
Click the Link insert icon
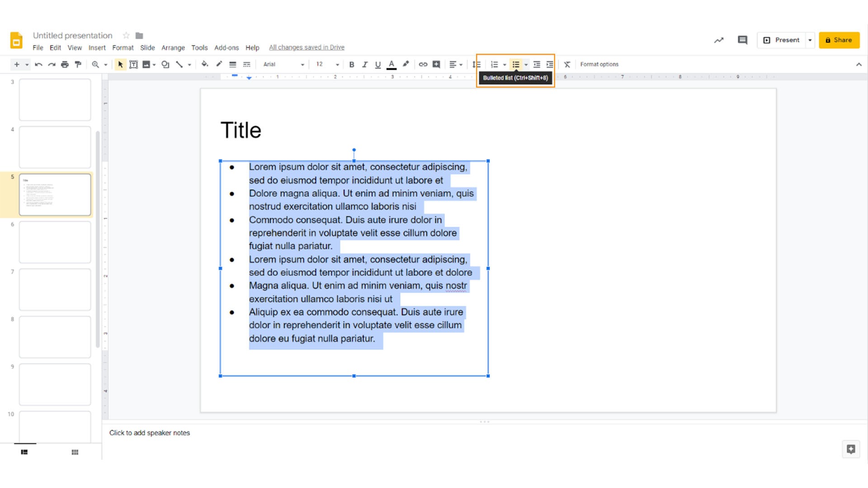(423, 64)
